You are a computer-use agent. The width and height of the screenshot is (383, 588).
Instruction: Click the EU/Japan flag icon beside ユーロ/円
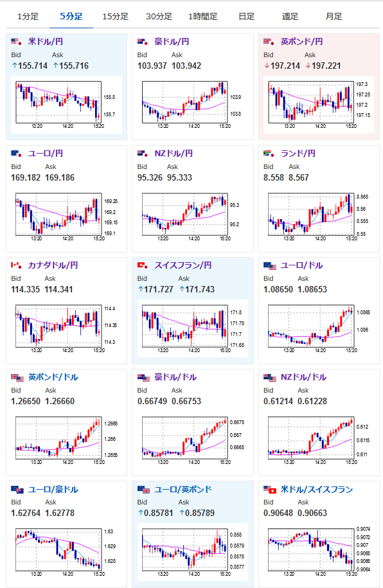coord(16,154)
